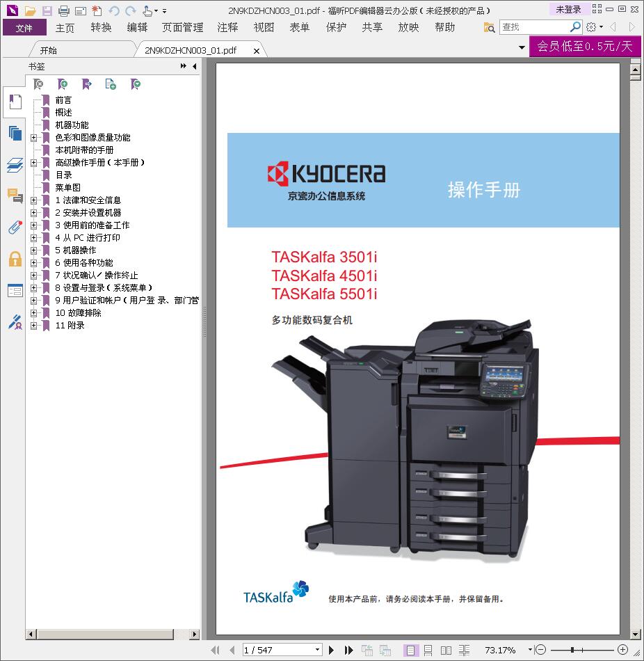Close the 2N9KDZHCN003_01.pdf tab

[x=256, y=51]
